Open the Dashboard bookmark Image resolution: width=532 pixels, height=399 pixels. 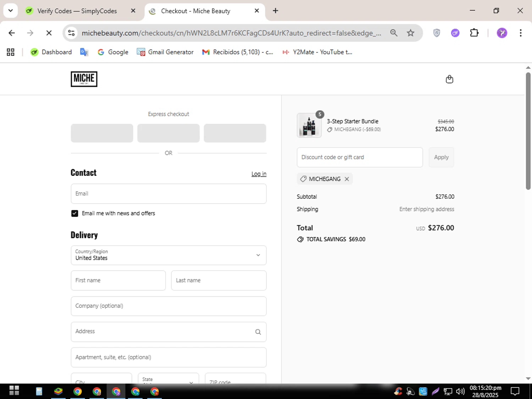(x=51, y=52)
